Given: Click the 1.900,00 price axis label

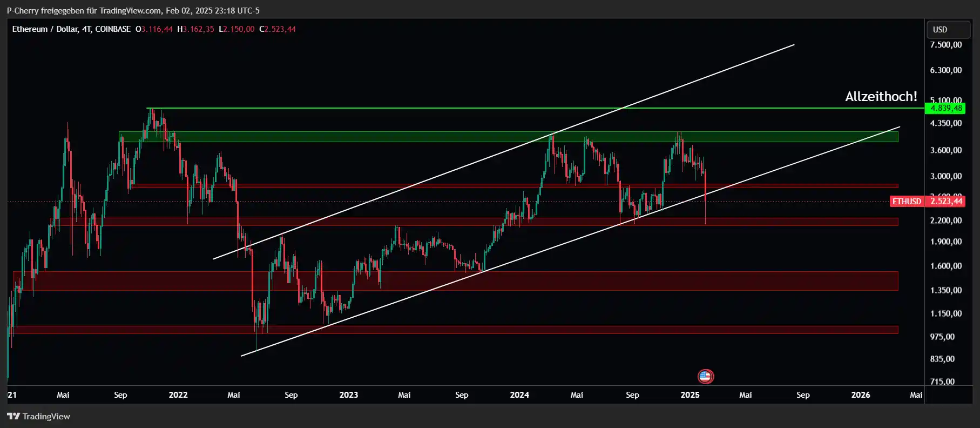Looking at the screenshot, I should [946, 242].
